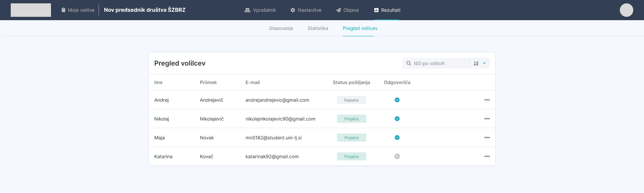
Task: Click the answered checkmark for Maja
Action: click(x=397, y=138)
